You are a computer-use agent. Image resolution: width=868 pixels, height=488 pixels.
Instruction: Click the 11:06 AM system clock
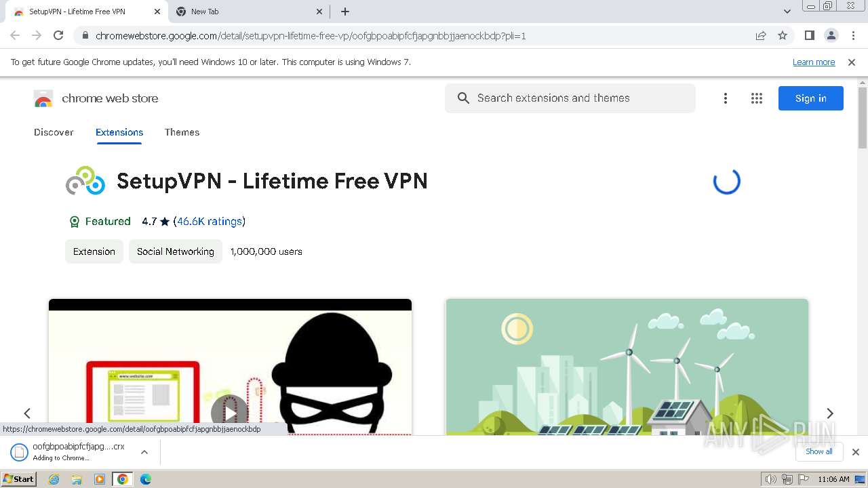(x=833, y=479)
